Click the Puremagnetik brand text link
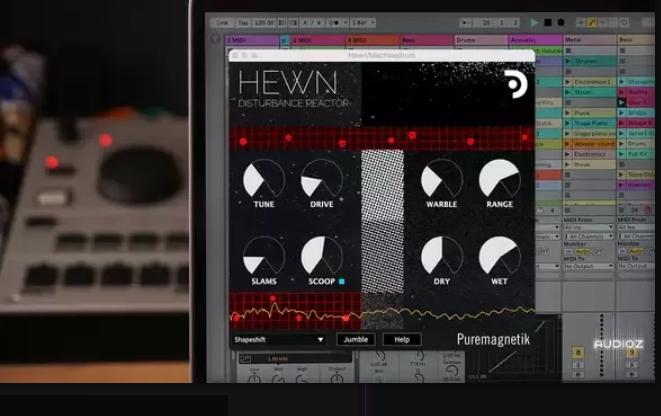The width and height of the screenshot is (661, 416). (493, 339)
